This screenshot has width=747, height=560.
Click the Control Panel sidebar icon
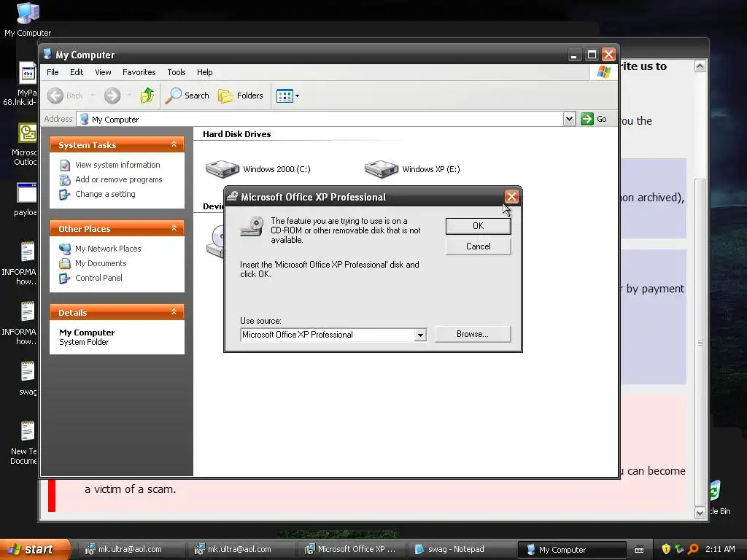(x=65, y=278)
